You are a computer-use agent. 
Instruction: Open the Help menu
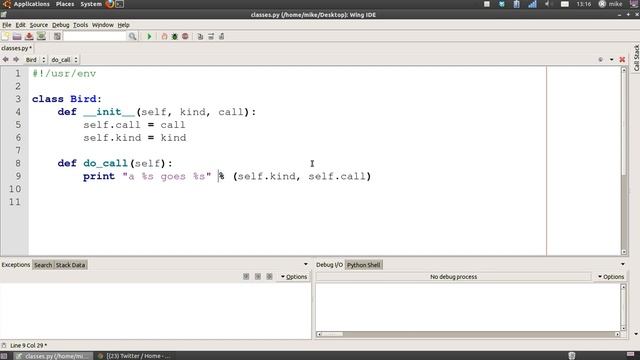pyautogui.click(x=124, y=25)
